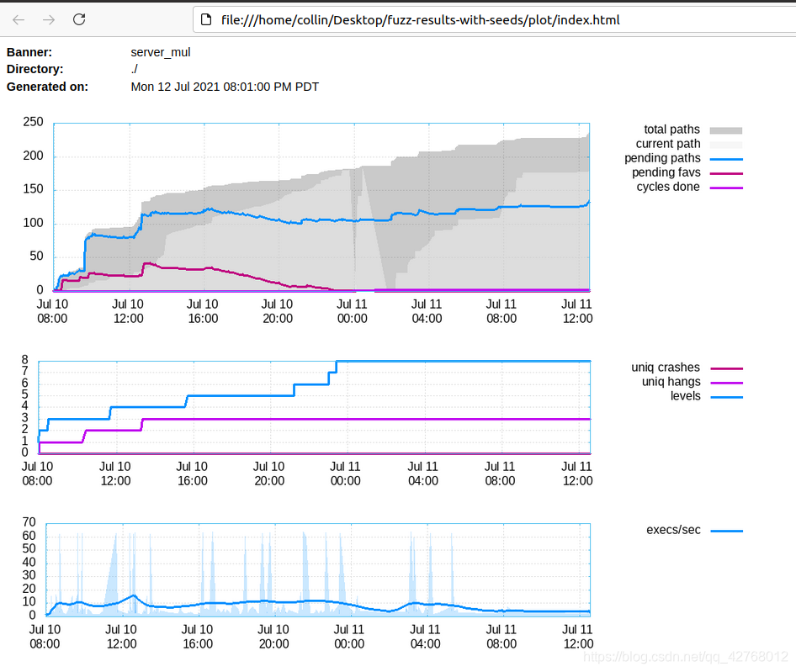Viewport: 796px width, 672px height.
Task: Click the 'pending paths' legend label
Action: point(662,158)
